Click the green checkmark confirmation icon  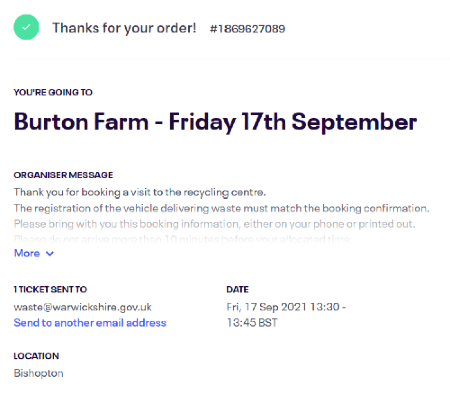coord(26,27)
